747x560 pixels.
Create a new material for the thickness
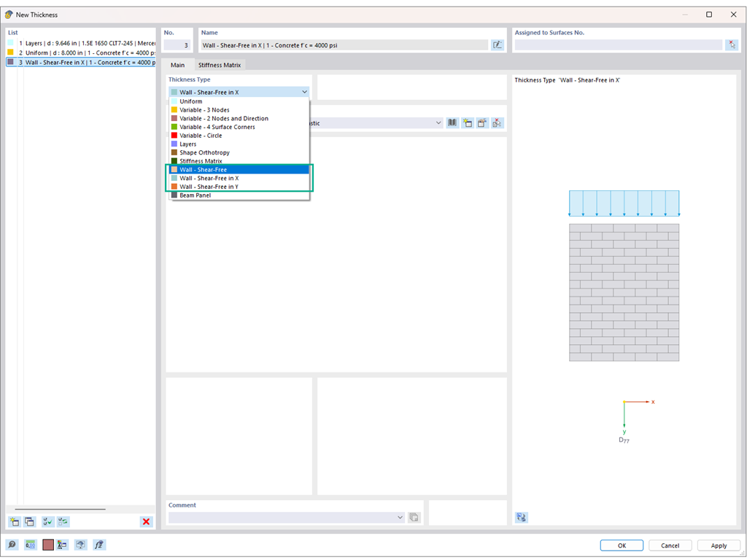[468, 122]
